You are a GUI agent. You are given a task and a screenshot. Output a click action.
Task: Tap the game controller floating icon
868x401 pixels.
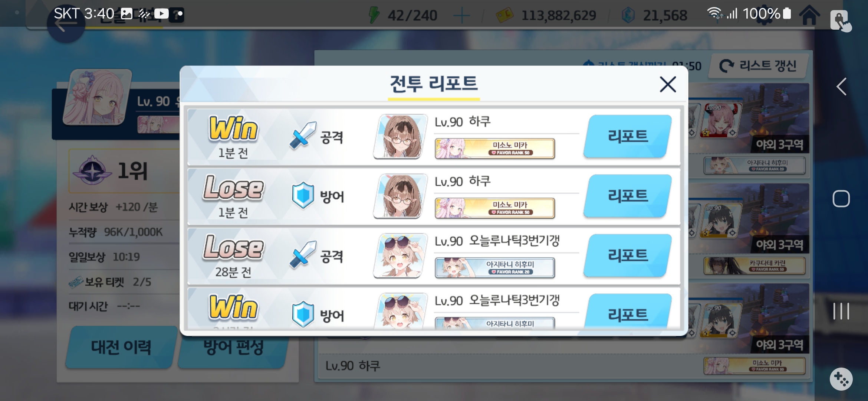pos(841,379)
